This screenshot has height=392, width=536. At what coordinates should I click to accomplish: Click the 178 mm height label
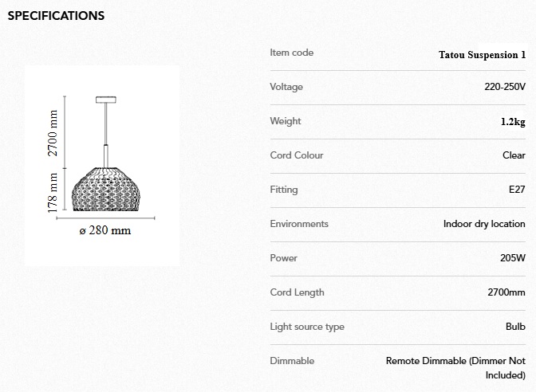point(53,194)
